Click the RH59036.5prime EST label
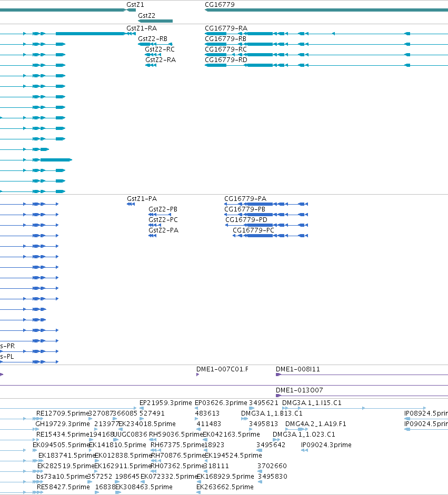The width and height of the screenshot is (448, 495). point(176,435)
